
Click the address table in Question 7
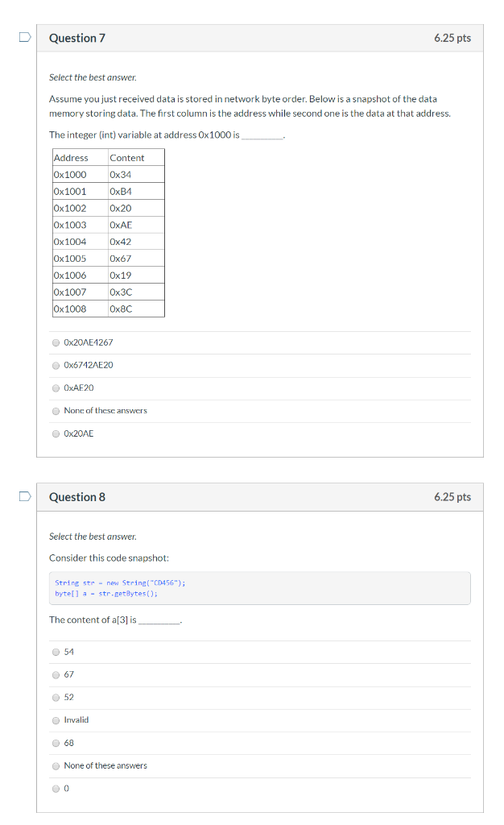point(107,234)
